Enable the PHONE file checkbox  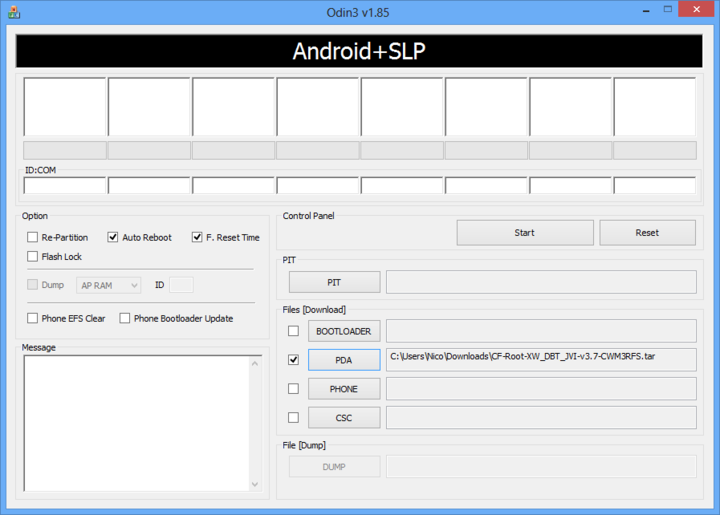(293, 389)
